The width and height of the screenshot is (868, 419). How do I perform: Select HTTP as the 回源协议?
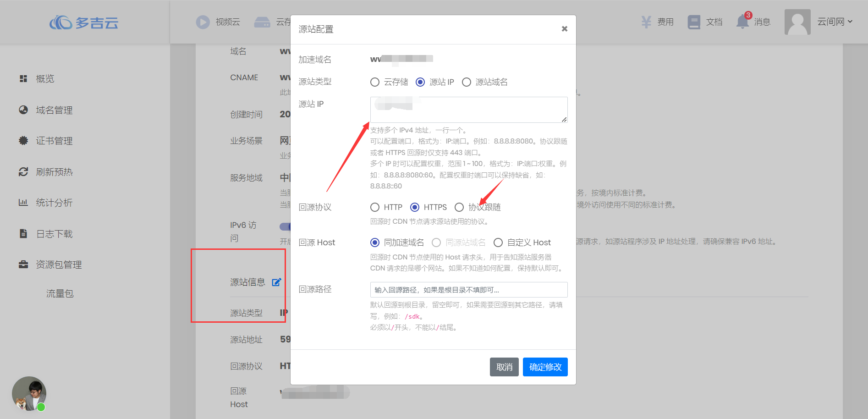(x=374, y=207)
